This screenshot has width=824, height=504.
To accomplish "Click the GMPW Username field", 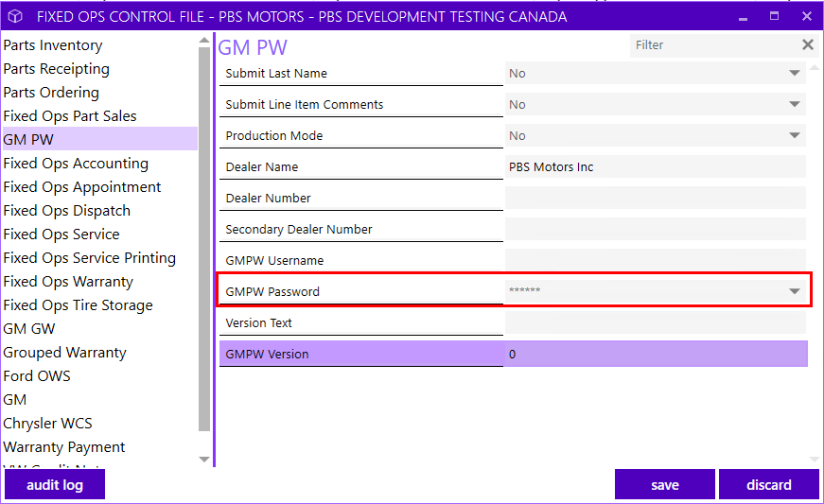I will point(656,260).
